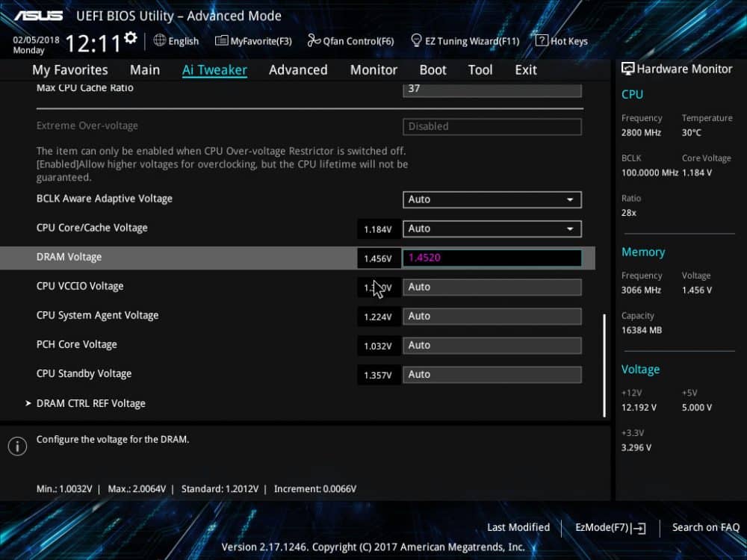Click the Max CPU Cache Ratio label
The height and width of the screenshot is (560, 747).
[85, 87]
